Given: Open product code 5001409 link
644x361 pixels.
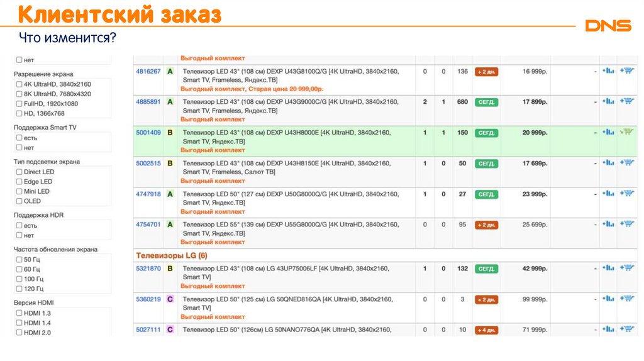Looking at the screenshot, I should [x=148, y=133].
